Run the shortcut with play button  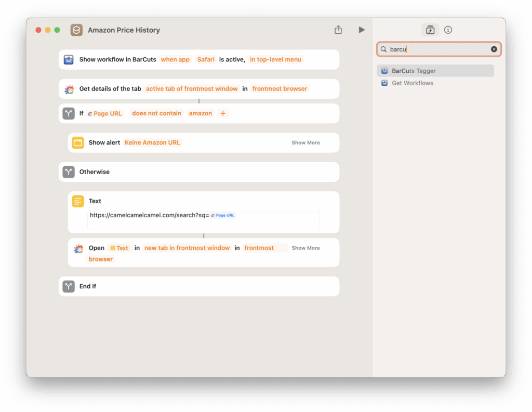point(362,30)
